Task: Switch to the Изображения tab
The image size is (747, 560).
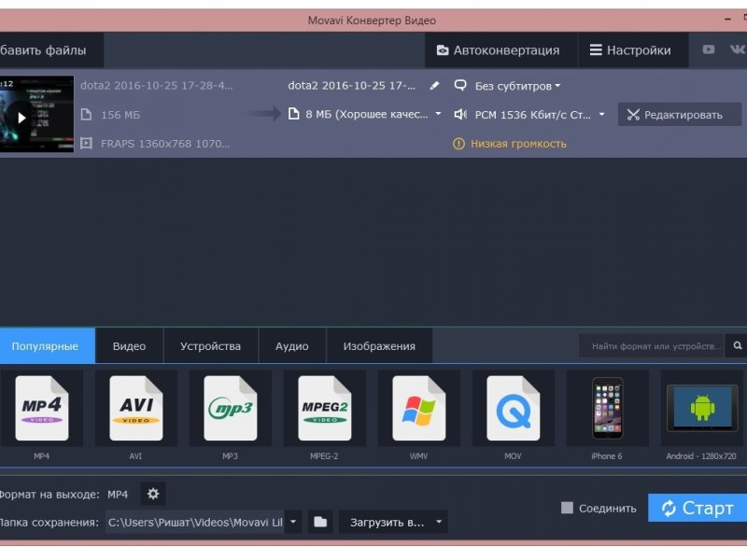Action: coord(379,345)
